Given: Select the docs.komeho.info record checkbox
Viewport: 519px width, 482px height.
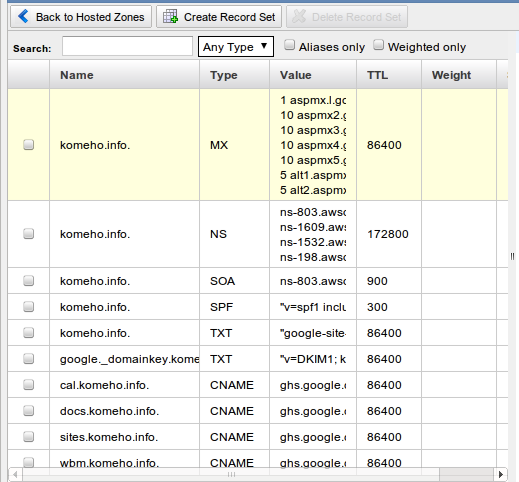Looking at the screenshot, I should (29, 411).
